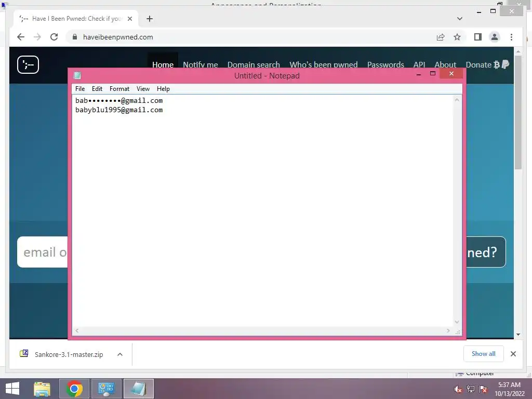Open About page link
The image size is (532, 399).
click(x=445, y=64)
